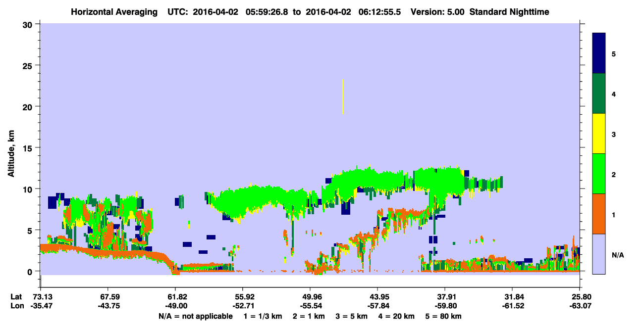This screenshot has width=644, height=330.
Task: Click the longitude value -59.80
Action: coord(445,306)
